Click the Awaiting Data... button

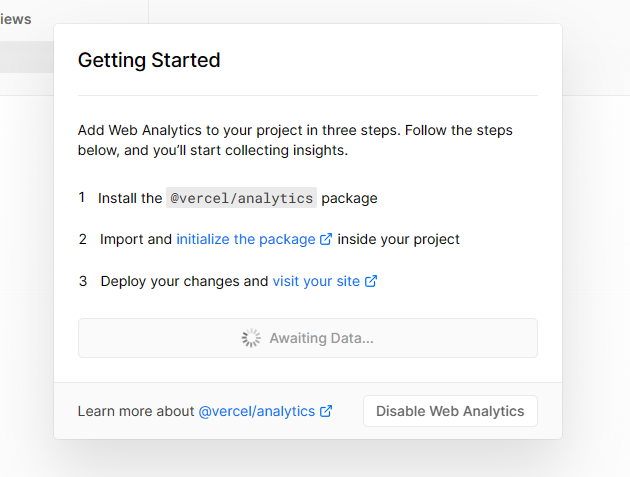308,338
